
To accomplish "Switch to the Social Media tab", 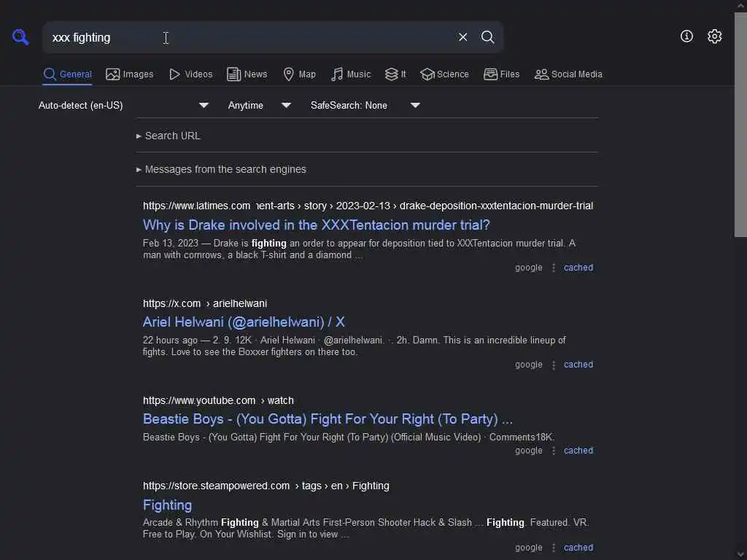I will point(568,74).
